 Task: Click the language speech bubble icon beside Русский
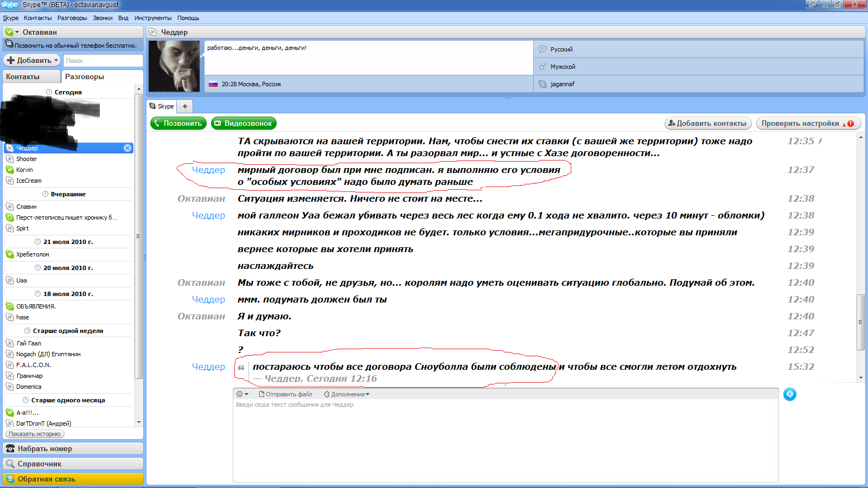(x=542, y=49)
